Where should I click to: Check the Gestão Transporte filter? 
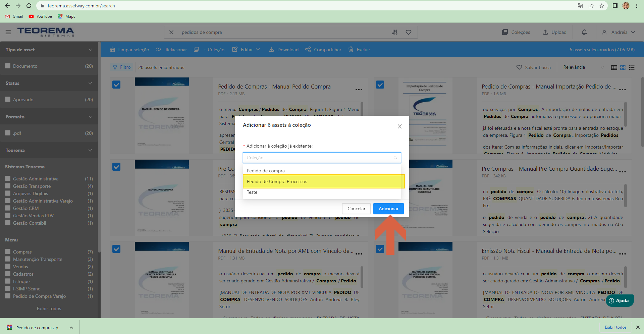tap(8, 186)
